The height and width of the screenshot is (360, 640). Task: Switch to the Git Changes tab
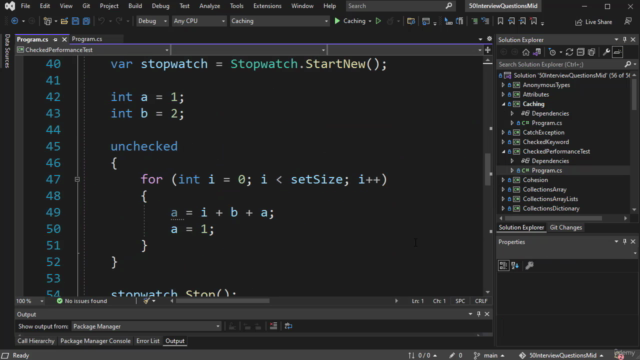pyautogui.click(x=566, y=227)
